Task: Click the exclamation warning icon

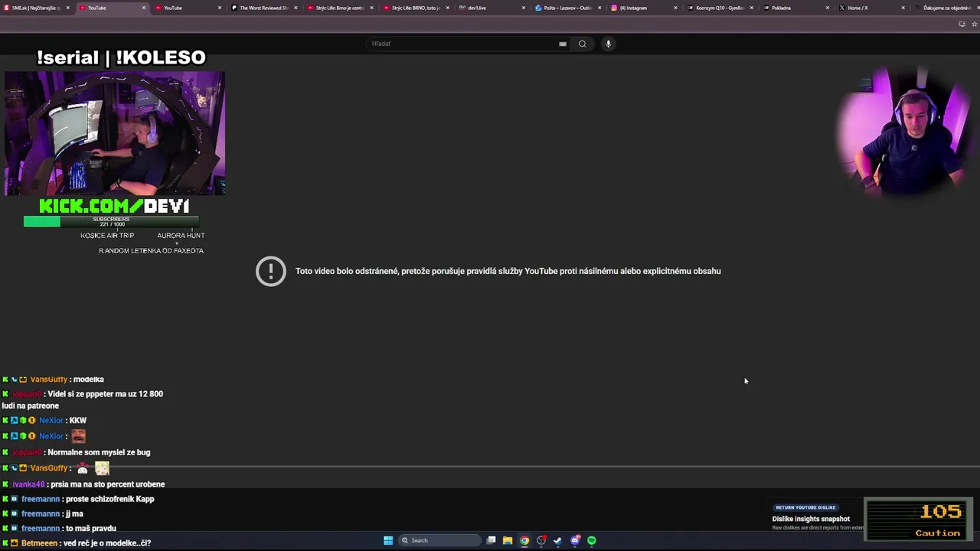Action: click(270, 272)
